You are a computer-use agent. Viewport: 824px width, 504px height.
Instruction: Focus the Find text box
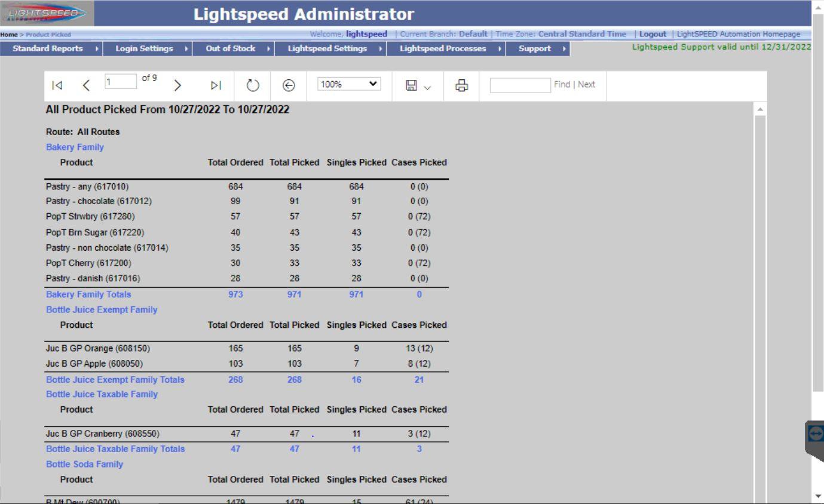click(x=520, y=85)
